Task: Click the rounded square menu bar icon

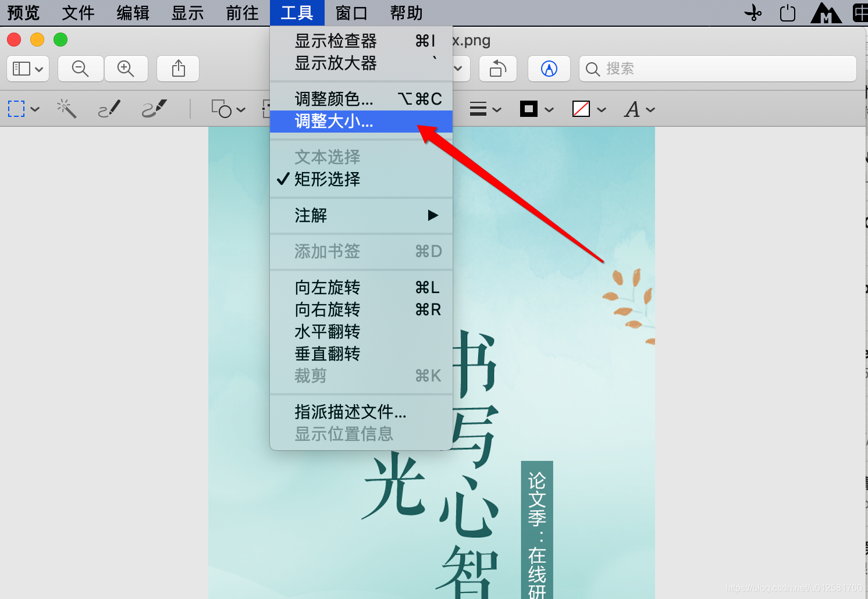Action: click(787, 13)
